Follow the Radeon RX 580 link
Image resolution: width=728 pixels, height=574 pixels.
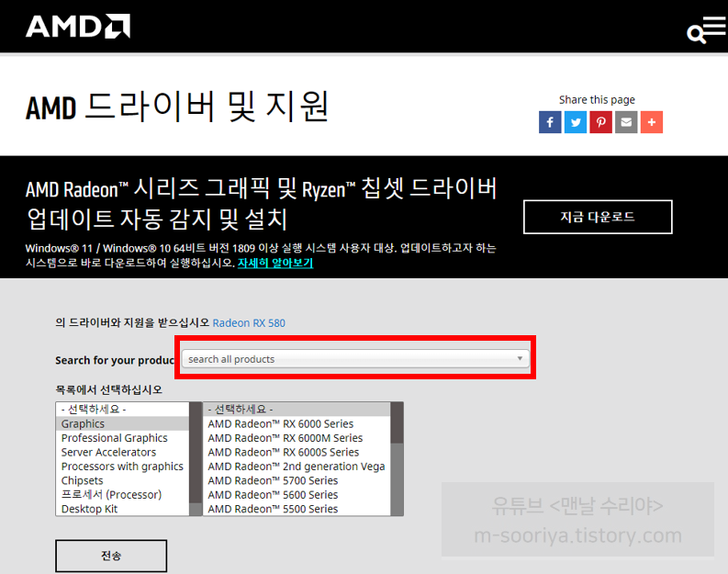tap(249, 322)
